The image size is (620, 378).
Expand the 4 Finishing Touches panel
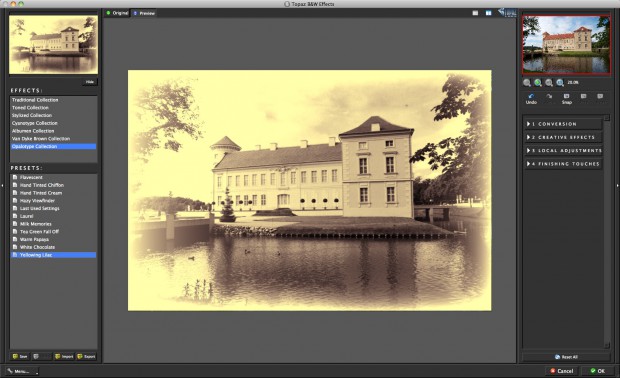click(563, 164)
